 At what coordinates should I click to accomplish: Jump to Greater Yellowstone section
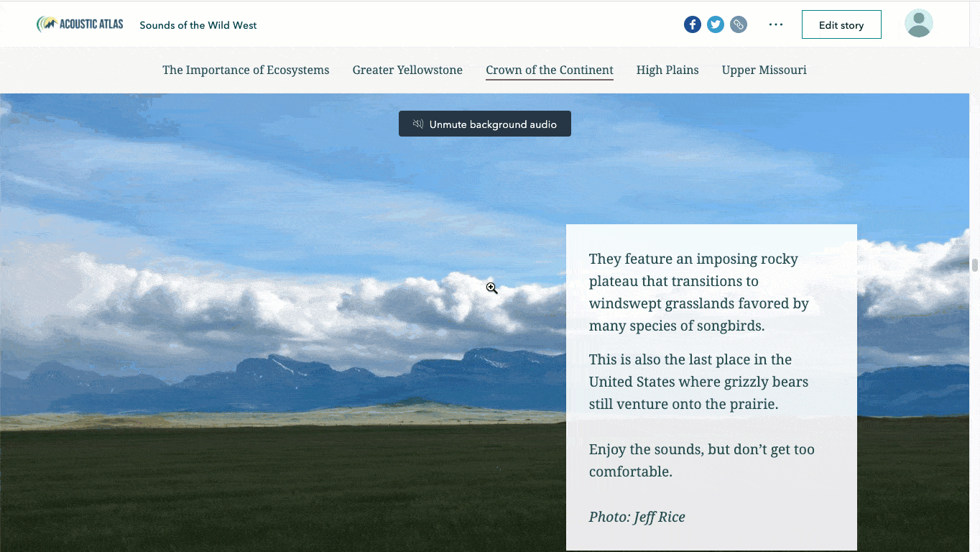[x=407, y=70]
